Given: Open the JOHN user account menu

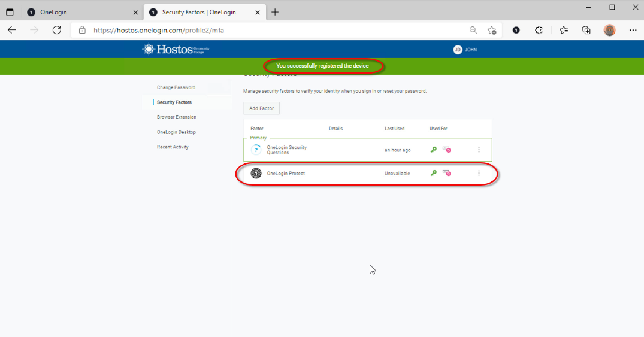Looking at the screenshot, I should 465,50.
